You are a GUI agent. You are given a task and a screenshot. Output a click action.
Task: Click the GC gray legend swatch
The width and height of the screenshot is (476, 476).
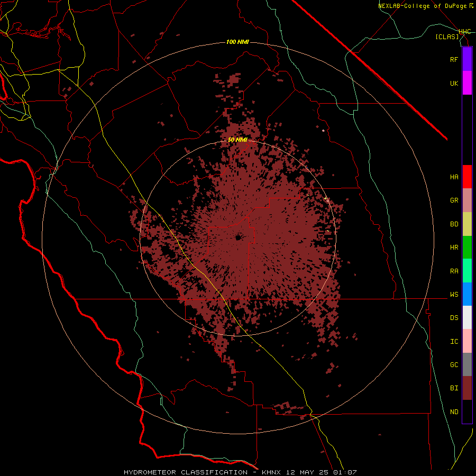pyautogui.click(x=467, y=364)
